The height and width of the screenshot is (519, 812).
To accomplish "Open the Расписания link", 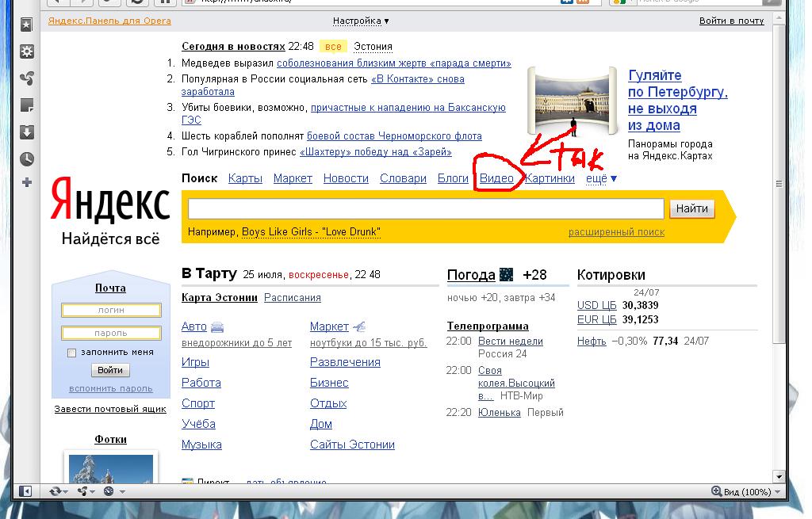I will click(293, 297).
